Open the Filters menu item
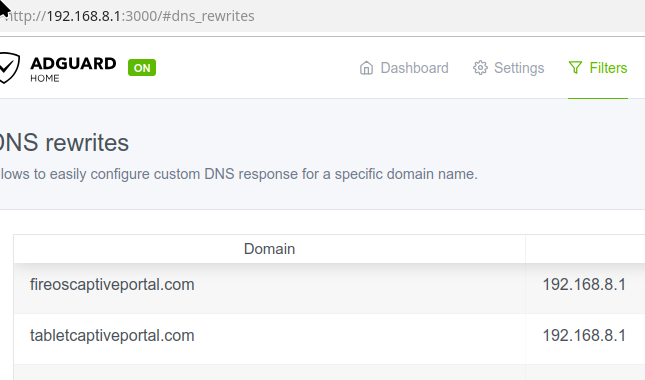Screen dimensions: 645x380 (x=598, y=68)
